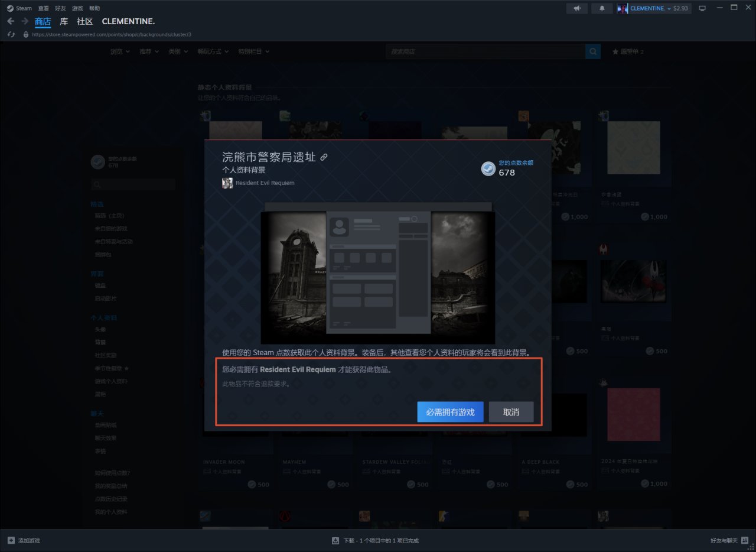Expand the 特别栏目 store dropdown

click(254, 51)
